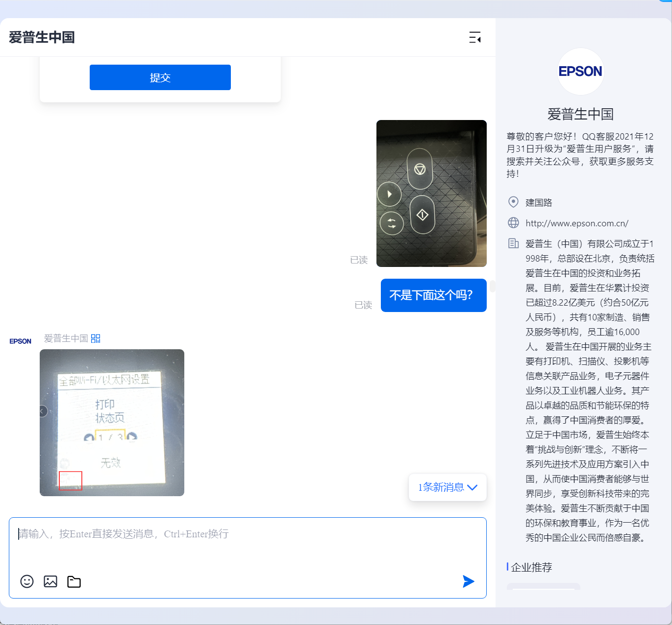The height and width of the screenshot is (625, 672).
Task: Click the 已读 status beside the text message
Action: (363, 305)
